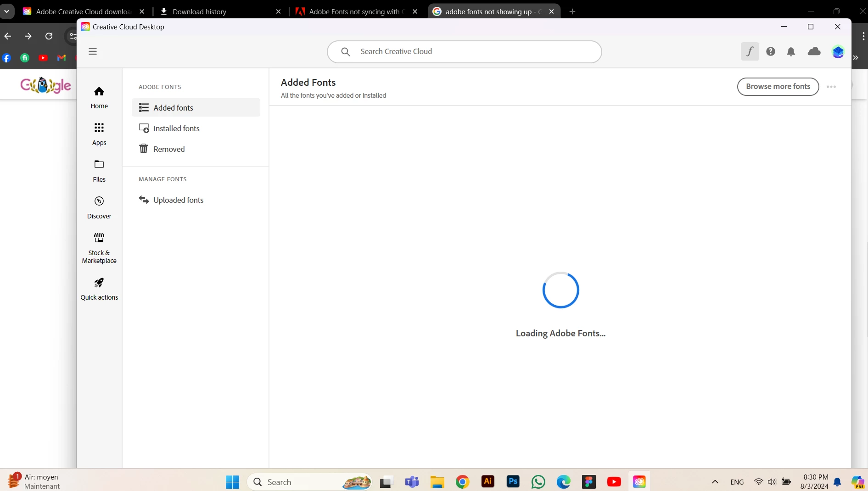Check cloud sync status icon

coord(814,51)
